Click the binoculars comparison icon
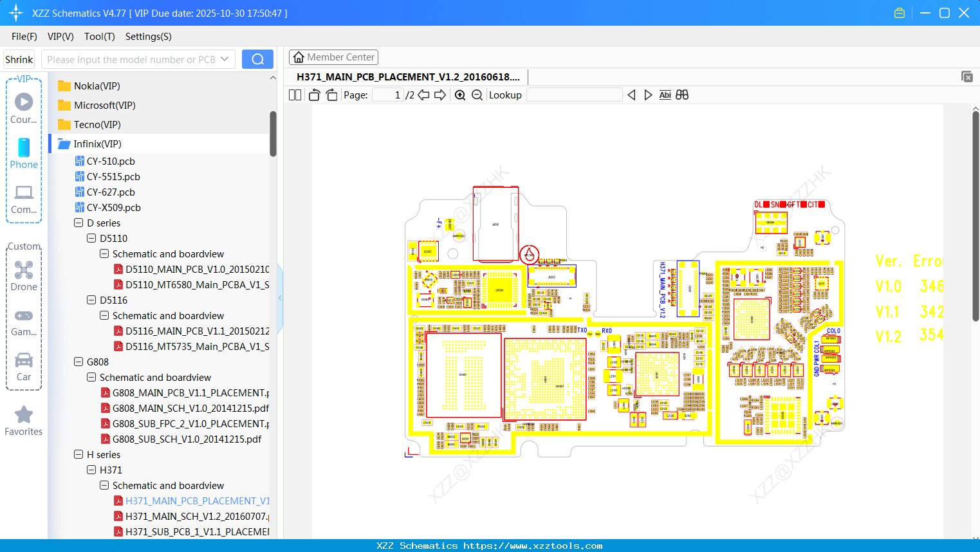 (x=682, y=95)
